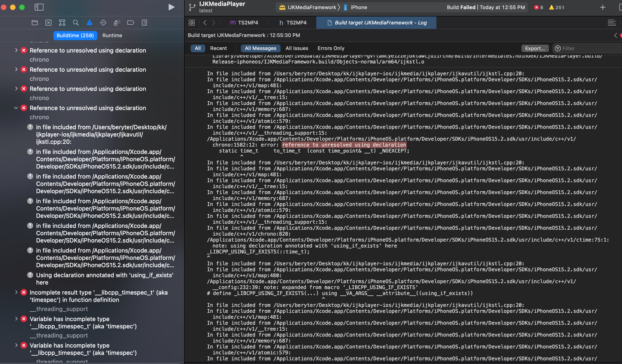Open the Breakpoint navigator
Image resolution: width=622 pixels, height=364 pixels.
[131, 22]
